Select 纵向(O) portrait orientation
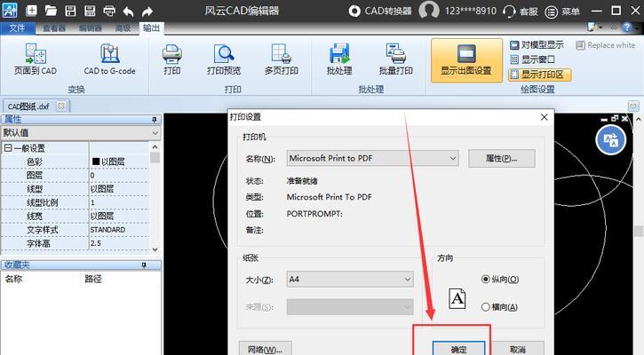This screenshot has height=355, width=644. tap(500, 279)
